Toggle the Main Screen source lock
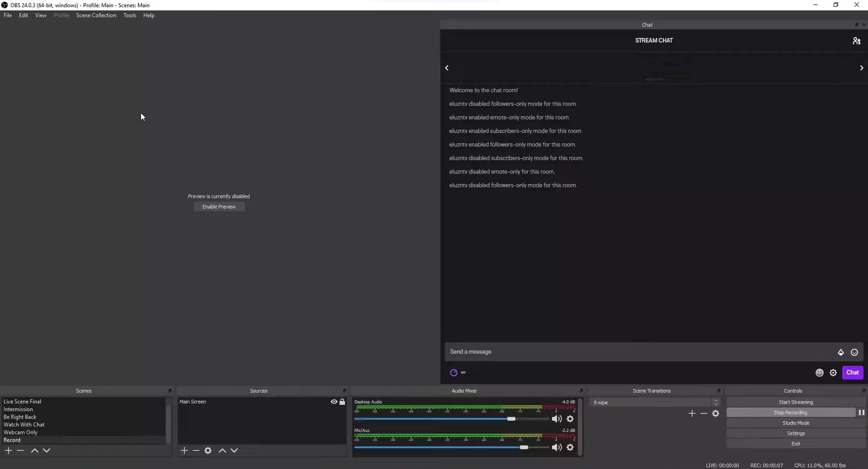The width and height of the screenshot is (868, 469). point(342,402)
